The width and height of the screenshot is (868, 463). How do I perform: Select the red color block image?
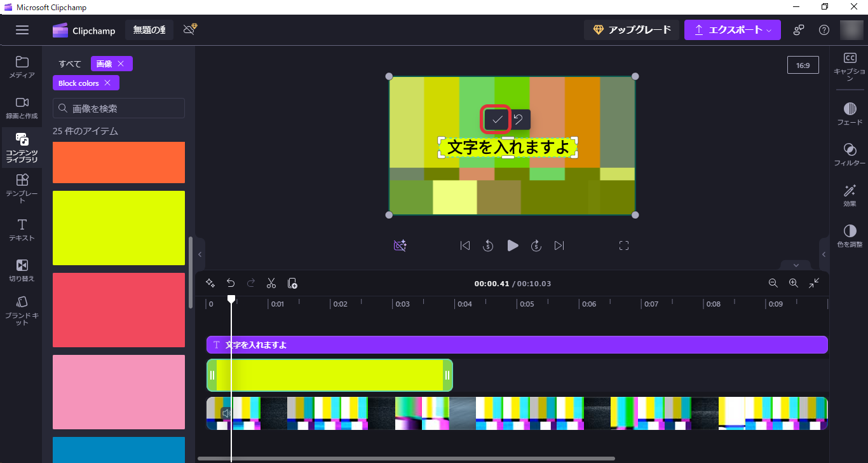point(119,310)
